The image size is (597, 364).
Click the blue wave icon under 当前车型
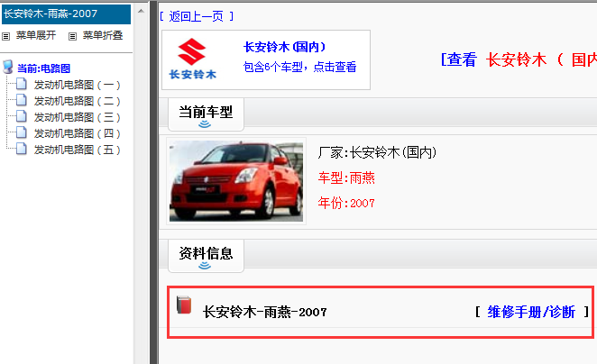tap(205, 124)
